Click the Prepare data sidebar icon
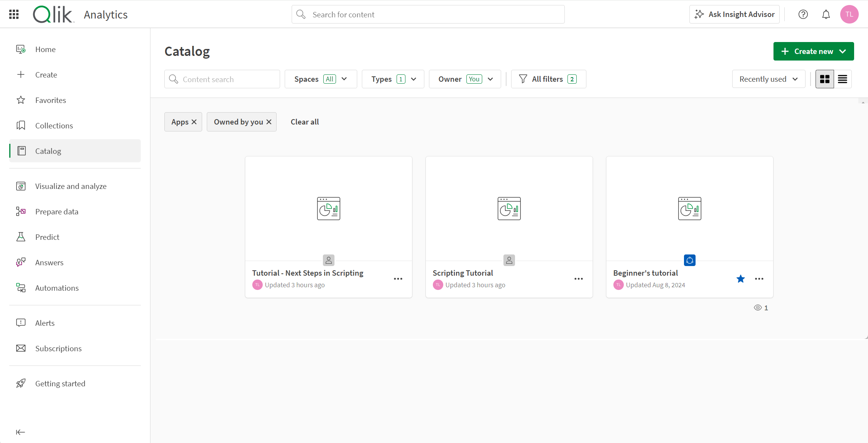 [x=21, y=211]
